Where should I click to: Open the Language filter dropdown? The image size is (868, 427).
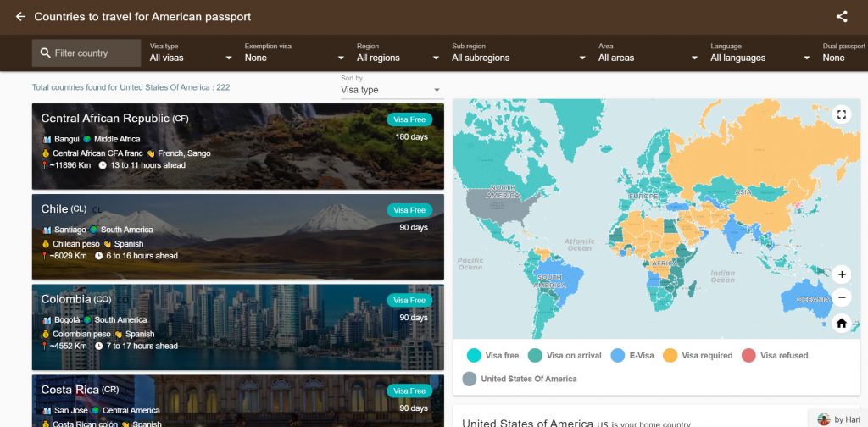pyautogui.click(x=760, y=58)
